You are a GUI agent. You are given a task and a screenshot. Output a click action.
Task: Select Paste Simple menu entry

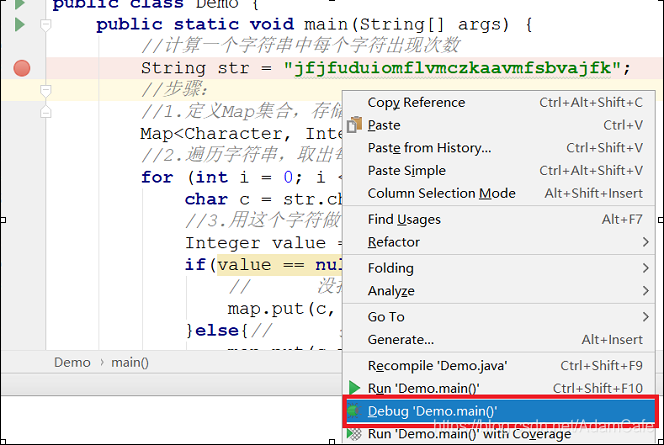(499, 171)
